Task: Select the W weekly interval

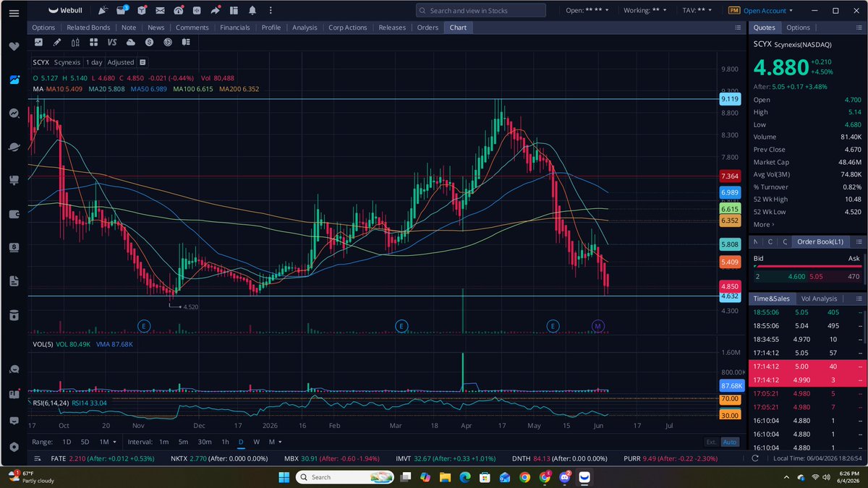Action: (x=256, y=442)
